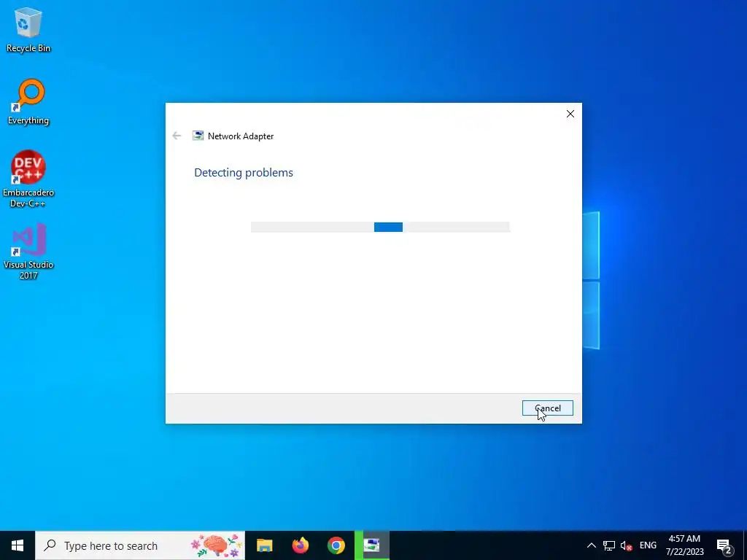Open File Explorer from taskbar

[x=264, y=545]
